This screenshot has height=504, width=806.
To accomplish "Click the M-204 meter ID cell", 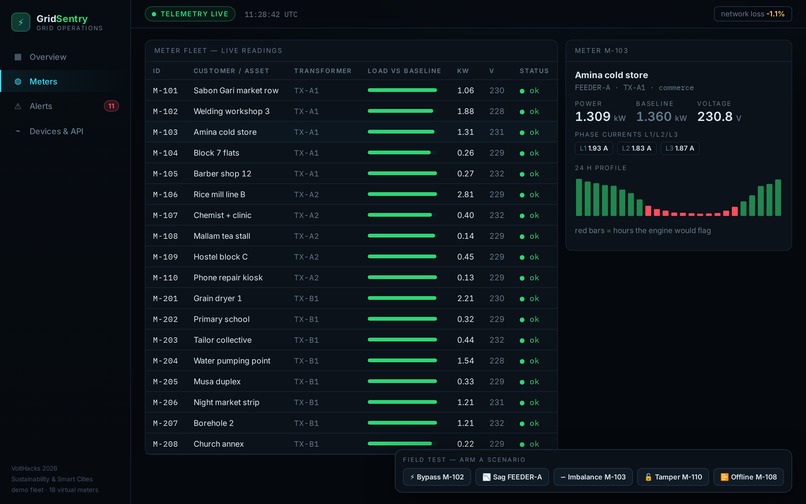I will (x=165, y=361).
